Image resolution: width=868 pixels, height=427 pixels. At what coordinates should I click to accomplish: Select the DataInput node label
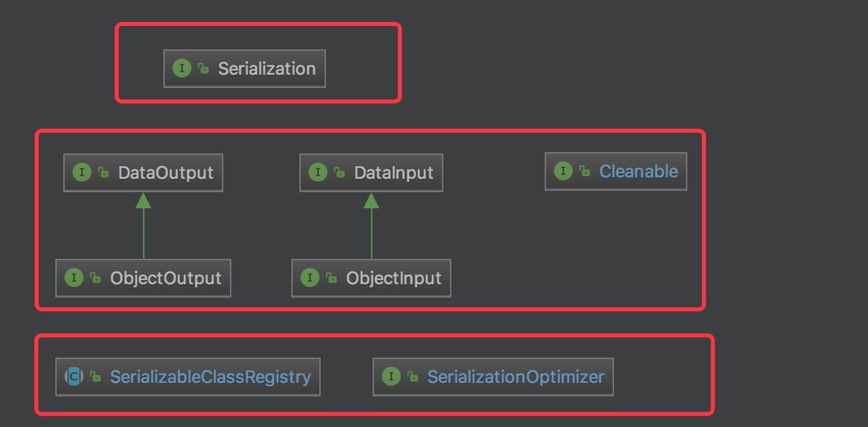[x=393, y=173]
